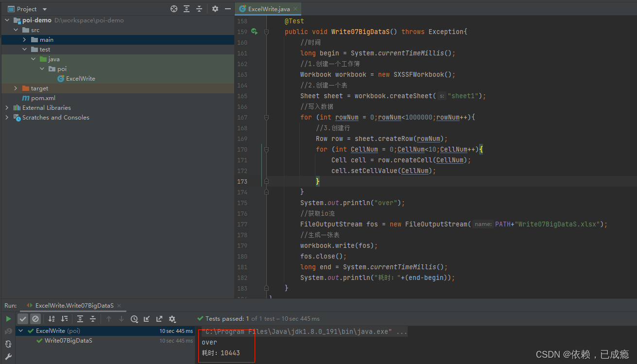The image size is (637, 364).
Task: Collapse the java folder chevron
Action: pos(33,59)
